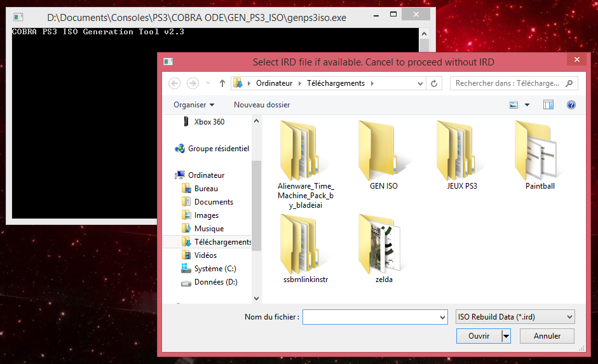Open Vidéos in the navigation pane

(x=205, y=255)
